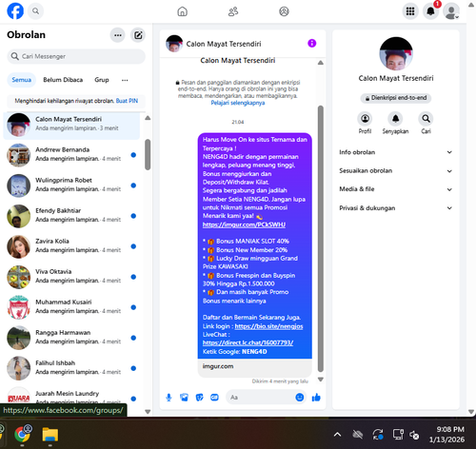
Task: Open Chrome in the taskbar
Action: click(x=22, y=434)
